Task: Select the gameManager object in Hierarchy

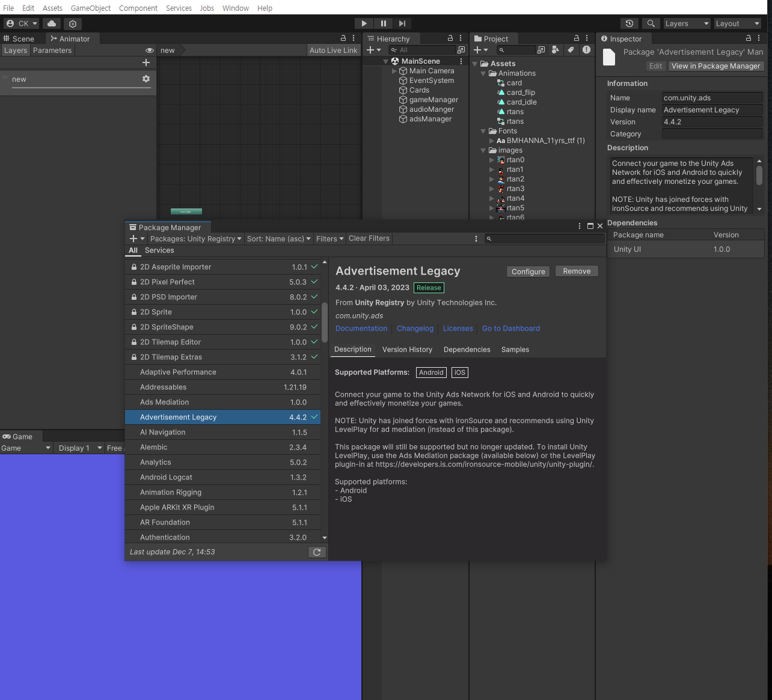Action: click(x=433, y=100)
